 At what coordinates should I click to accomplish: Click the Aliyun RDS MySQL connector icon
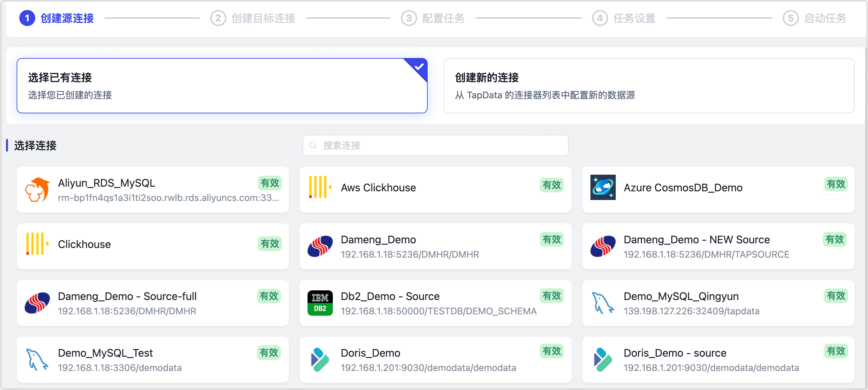(38, 190)
